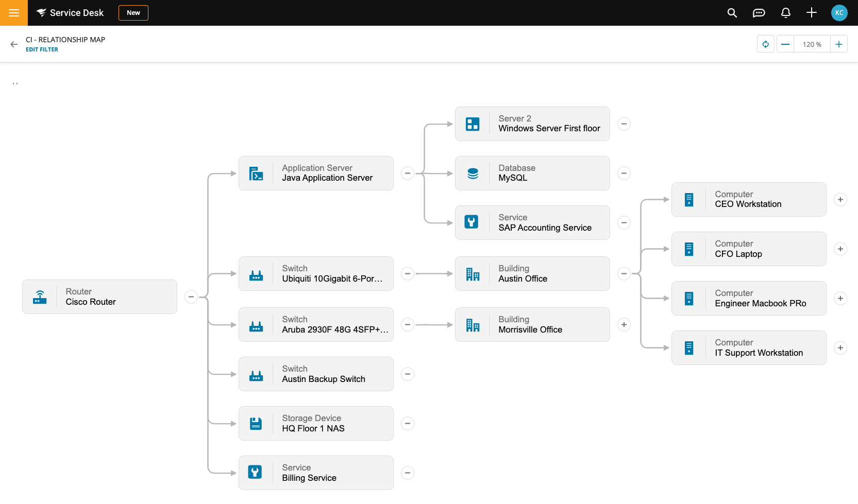Image resolution: width=858 pixels, height=504 pixels.
Task: Open the Edit Filter link
Action: pyautogui.click(x=42, y=50)
